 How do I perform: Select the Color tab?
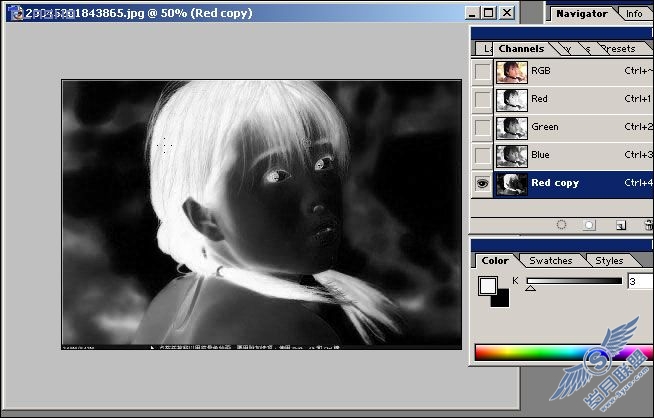click(495, 261)
